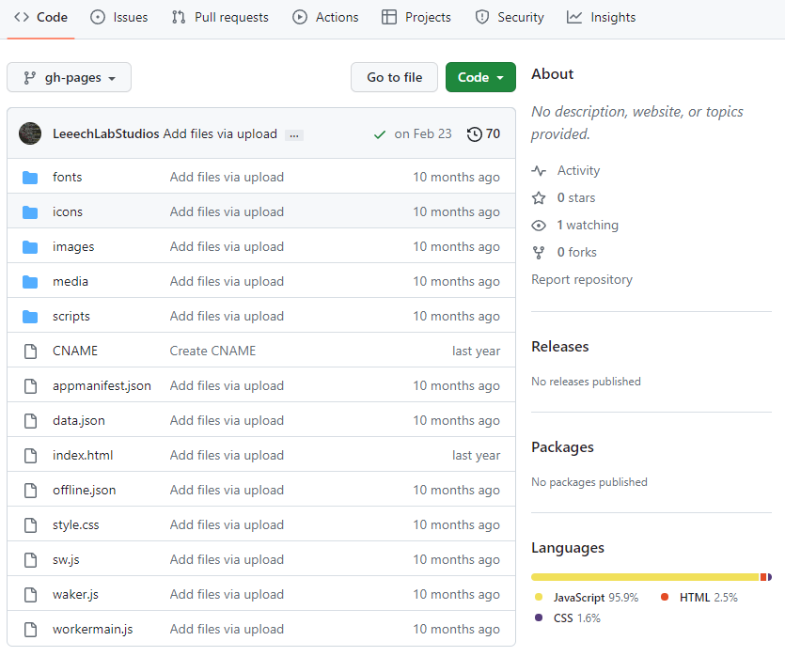The height and width of the screenshot is (672, 785).
Task: Open the 0 forks link
Action: click(x=576, y=252)
